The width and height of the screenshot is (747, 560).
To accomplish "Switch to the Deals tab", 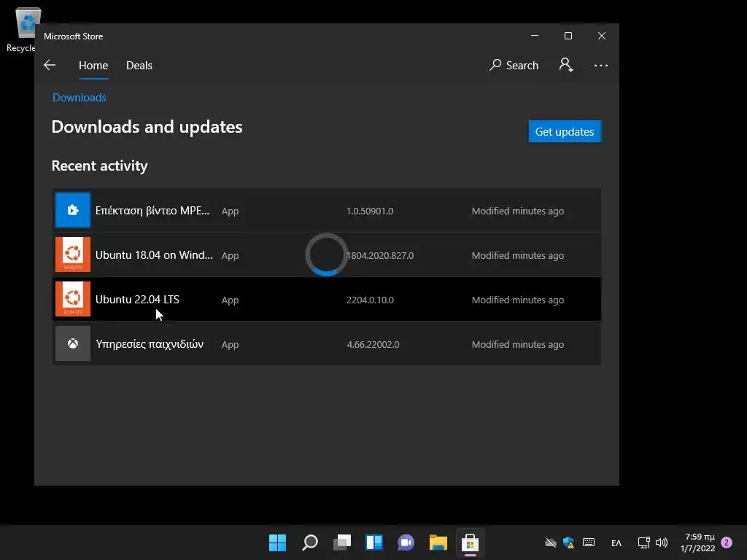I will [139, 65].
